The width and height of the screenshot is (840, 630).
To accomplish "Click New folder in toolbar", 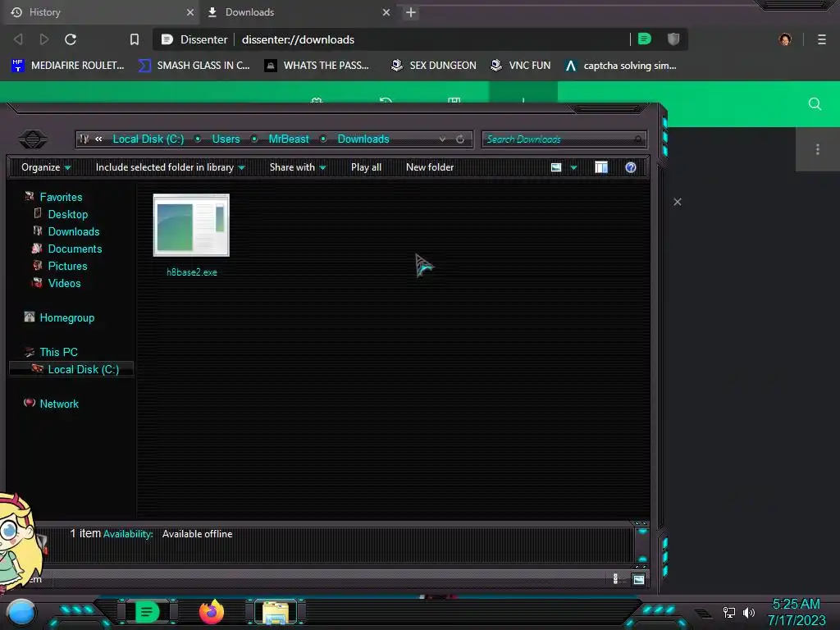I will (x=430, y=167).
